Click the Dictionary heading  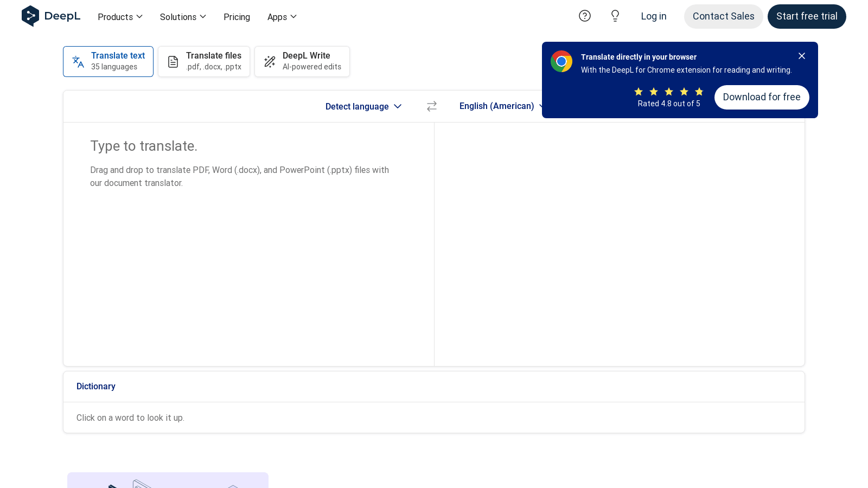click(96, 386)
